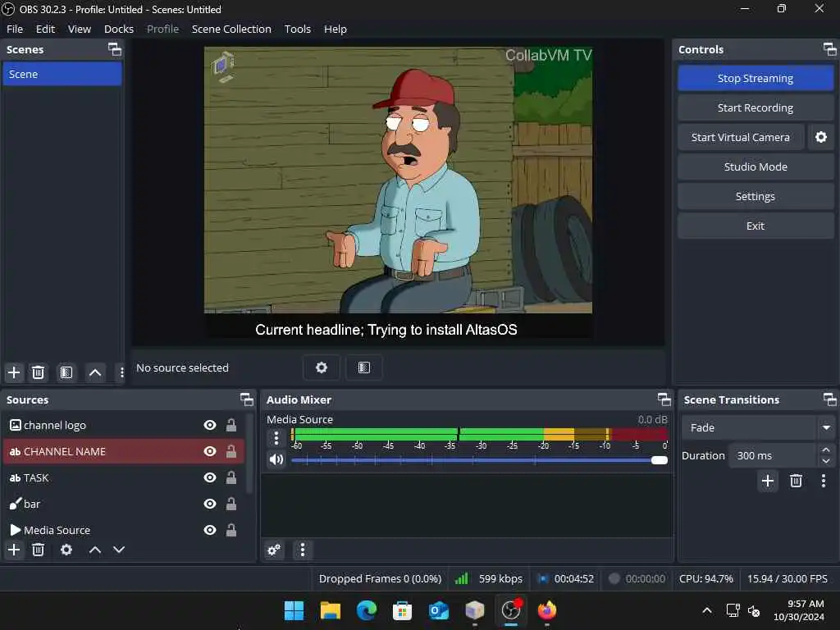Enable Studio Mode
This screenshot has width=840, height=630.
pyautogui.click(x=756, y=167)
